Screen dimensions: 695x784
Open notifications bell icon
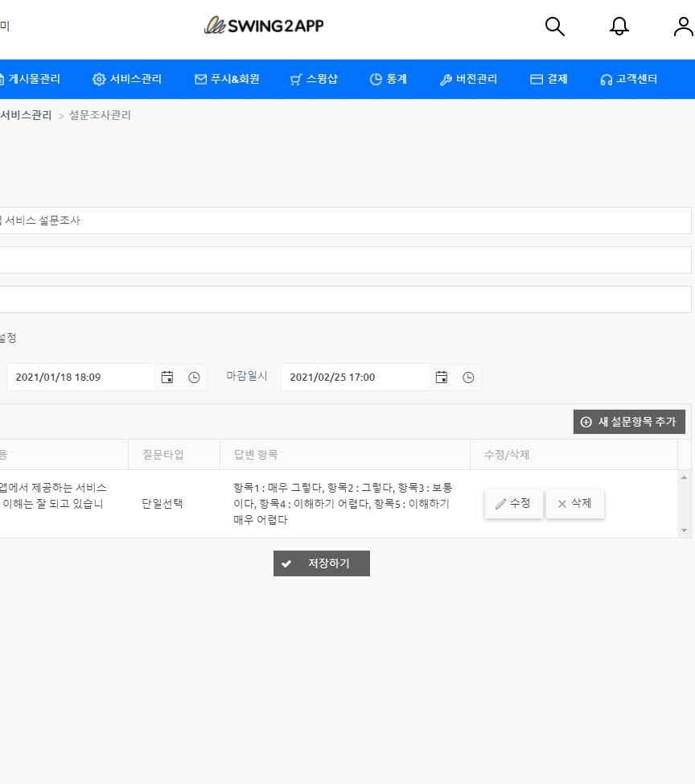619,27
